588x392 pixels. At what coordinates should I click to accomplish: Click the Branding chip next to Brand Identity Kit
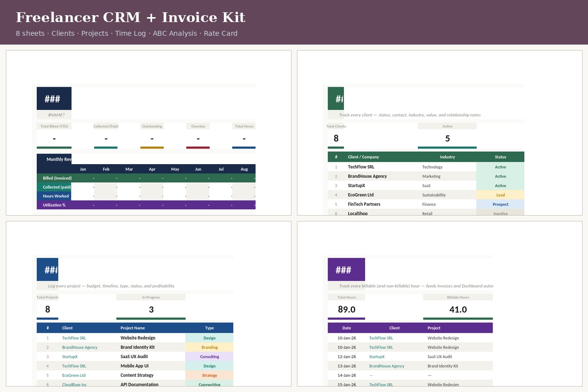click(209, 347)
